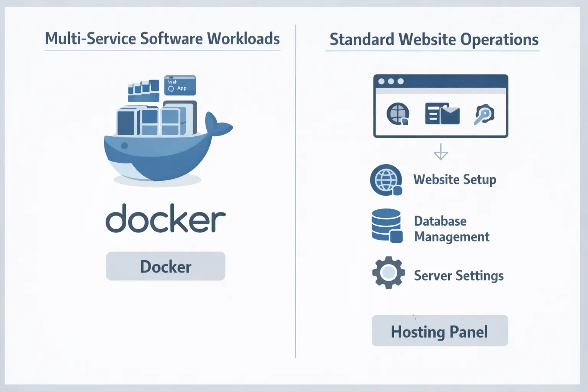Click the Server Settings gear icon
588x392 pixels.
pos(387,273)
